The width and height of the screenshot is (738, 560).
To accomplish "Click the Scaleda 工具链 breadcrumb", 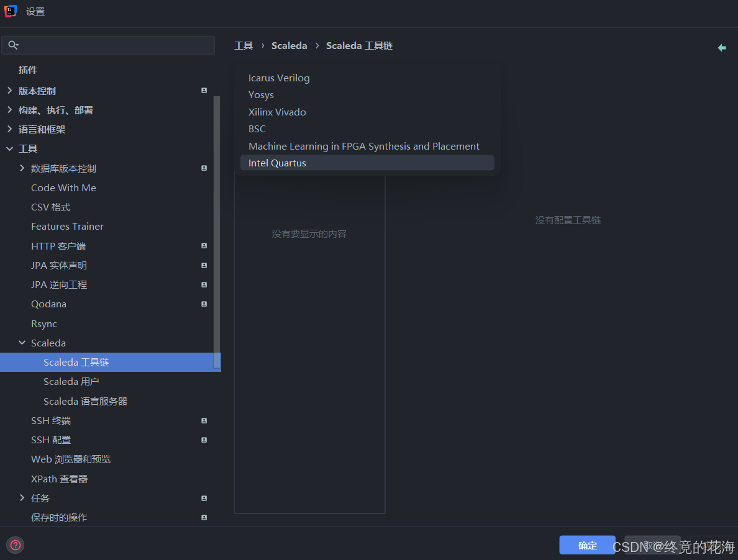I will [x=359, y=45].
